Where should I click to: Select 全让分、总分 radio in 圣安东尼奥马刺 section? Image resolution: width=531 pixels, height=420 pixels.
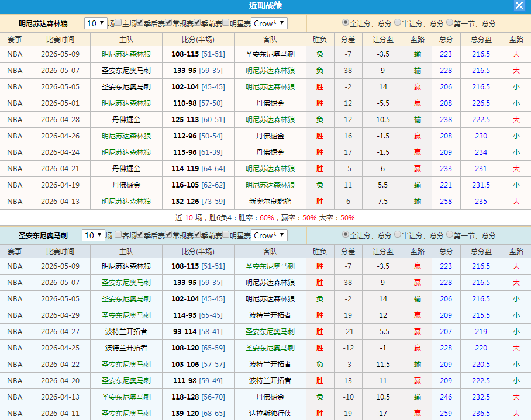(x=346, y=234)
